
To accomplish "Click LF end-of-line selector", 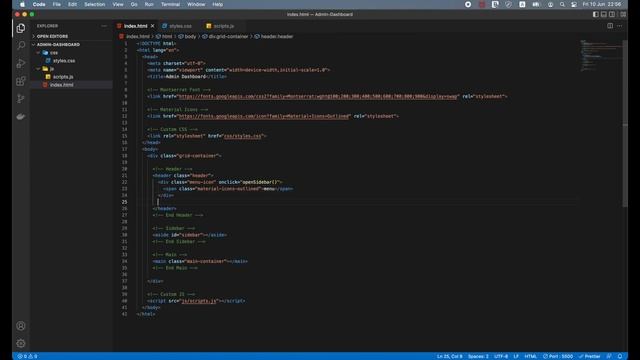I will tap(516, 356).
